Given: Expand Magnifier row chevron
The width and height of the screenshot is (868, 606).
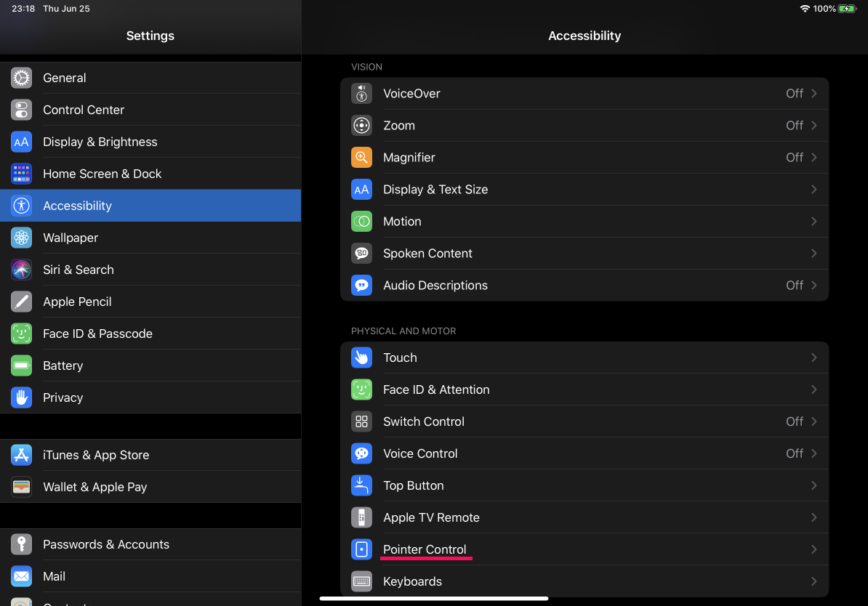Looking at the screenshot, I should tap(813, 158).
